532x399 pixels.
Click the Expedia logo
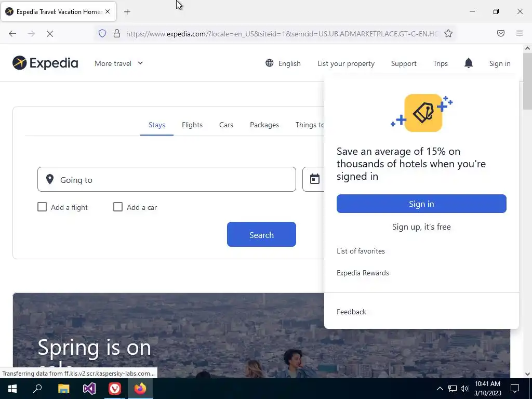pyautogui.click(x=45, y=63)
